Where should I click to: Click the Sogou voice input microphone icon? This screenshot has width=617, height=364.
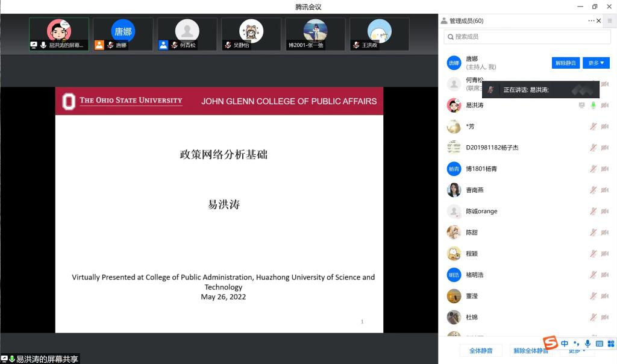point(587,344)
